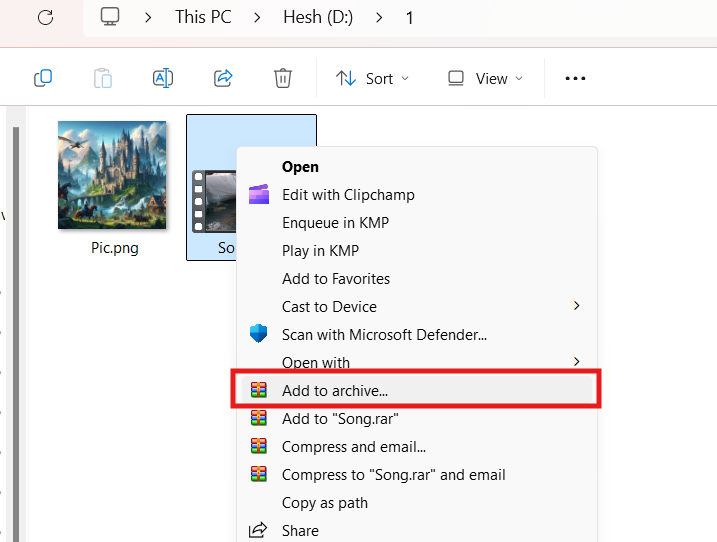Choose Enqueue in KMP

click(417, 223)
